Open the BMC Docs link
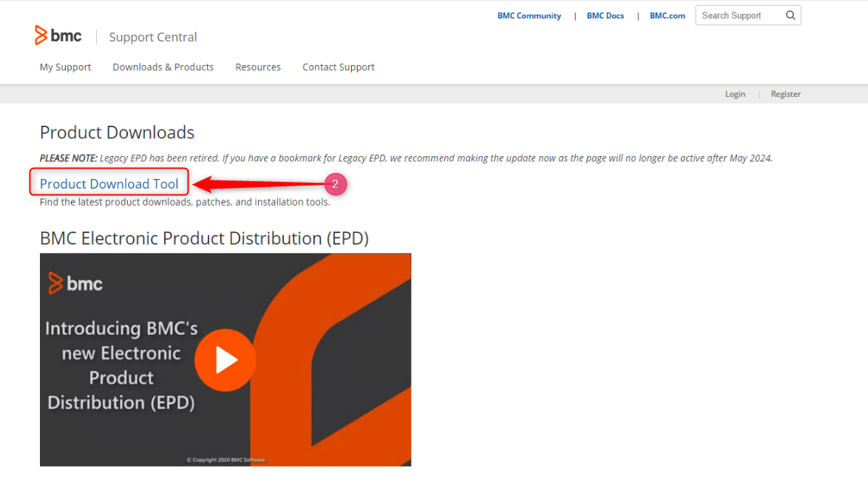 point(605,16)
